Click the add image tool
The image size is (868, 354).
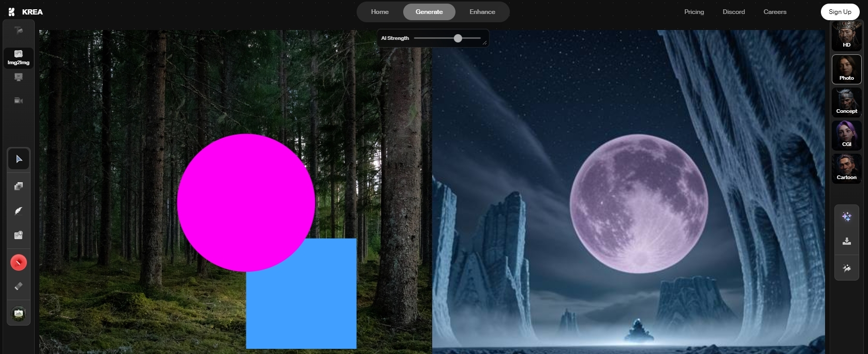click(19, 235)
